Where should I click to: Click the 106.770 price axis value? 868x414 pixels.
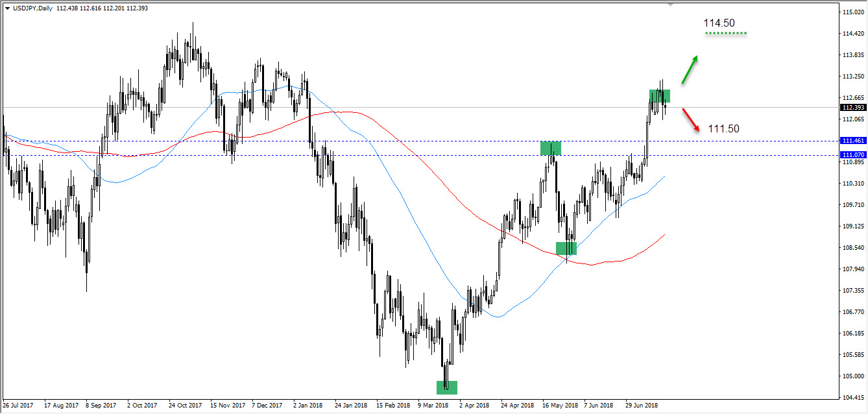(x=852, y=312)
